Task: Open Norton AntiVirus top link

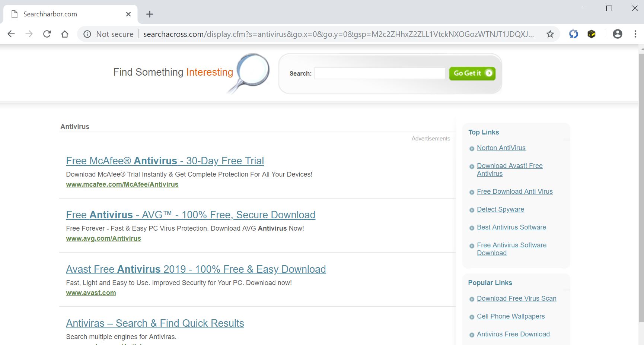Action: pos(501,148)
